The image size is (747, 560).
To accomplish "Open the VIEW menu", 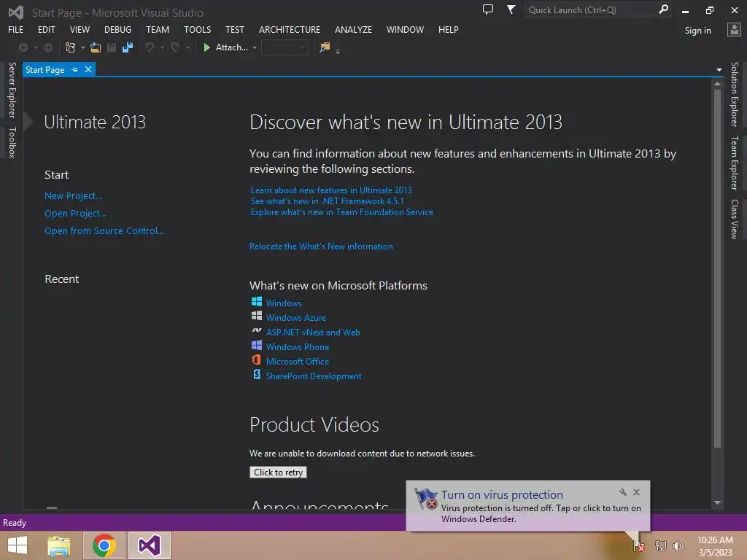I will pyautogui.click(x=80, y=29).
